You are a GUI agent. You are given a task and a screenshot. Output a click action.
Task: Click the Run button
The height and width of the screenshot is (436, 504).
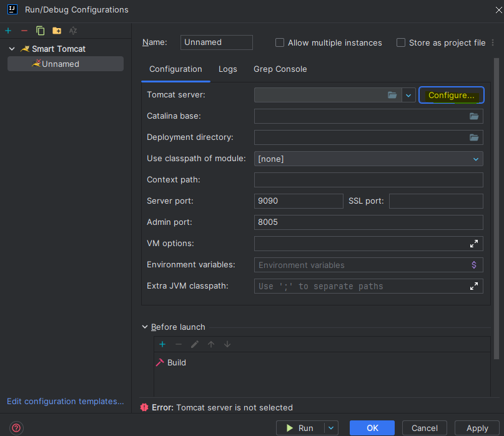(x=300, y=428)
